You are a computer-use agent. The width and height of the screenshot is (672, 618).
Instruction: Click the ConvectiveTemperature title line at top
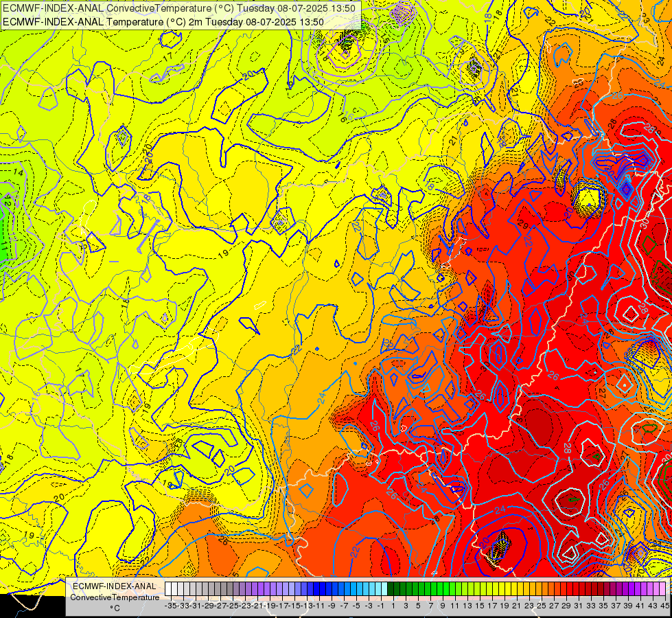(x=178, y=8)
